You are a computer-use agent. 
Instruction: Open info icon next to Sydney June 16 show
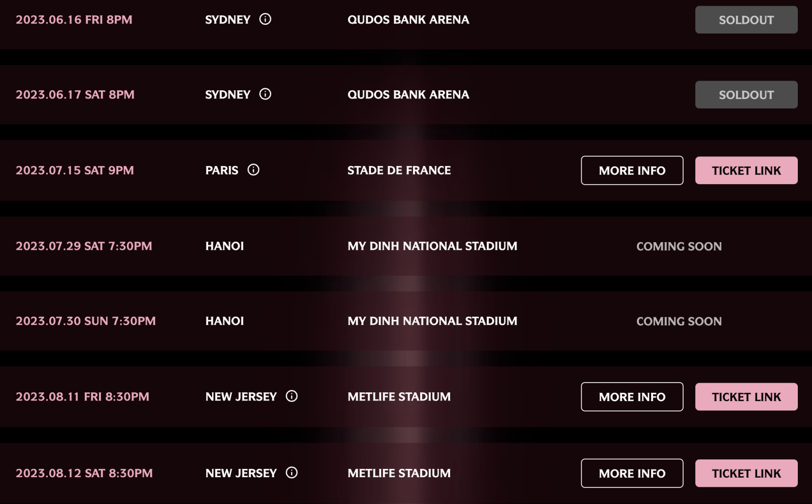[265, 19]
